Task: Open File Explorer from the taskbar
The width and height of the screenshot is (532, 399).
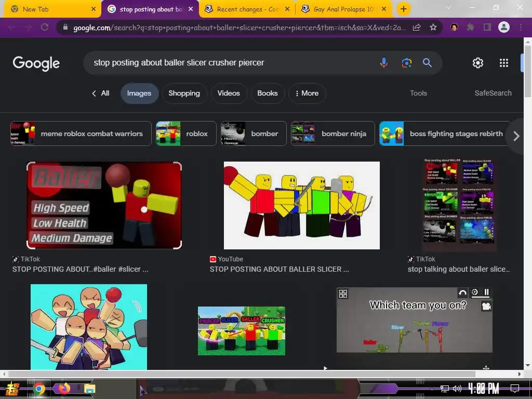Action: [89, 389]
